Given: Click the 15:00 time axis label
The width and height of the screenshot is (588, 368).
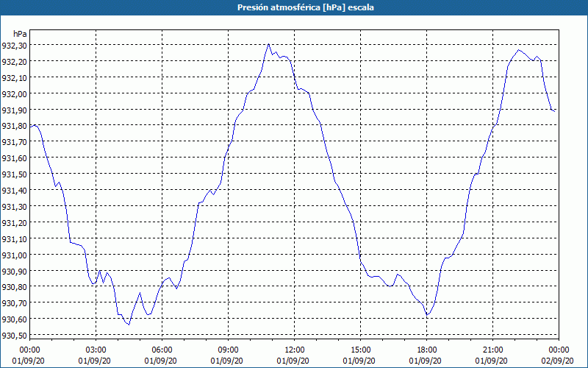Looking at the screenshot, I should [360, 350].
